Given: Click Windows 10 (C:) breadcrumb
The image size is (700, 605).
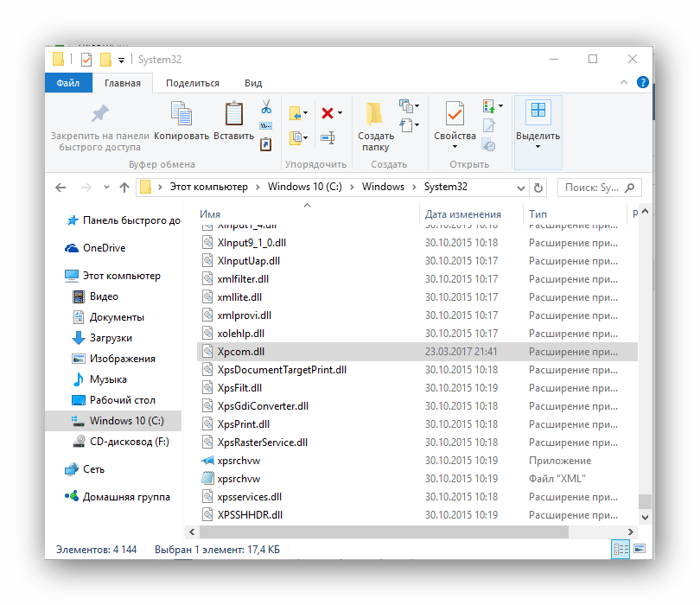Looking at the screenshot, I should pos(304,187).
